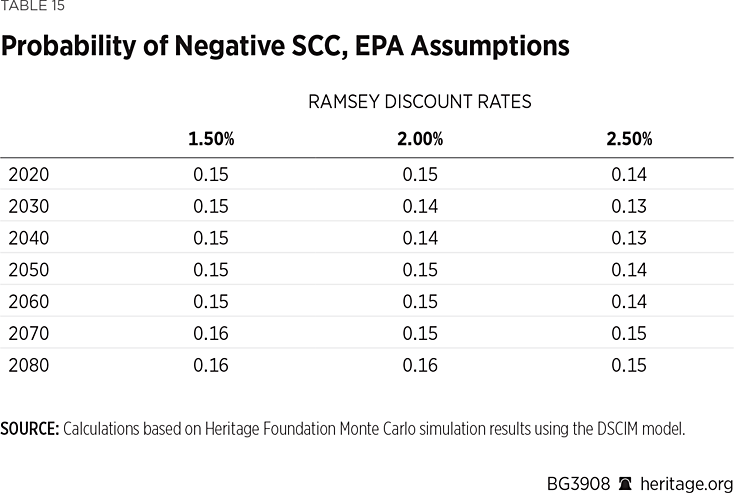Click the table title about Negative SCC
This screenshot has height=493, width=734.
tap(286, 46)
